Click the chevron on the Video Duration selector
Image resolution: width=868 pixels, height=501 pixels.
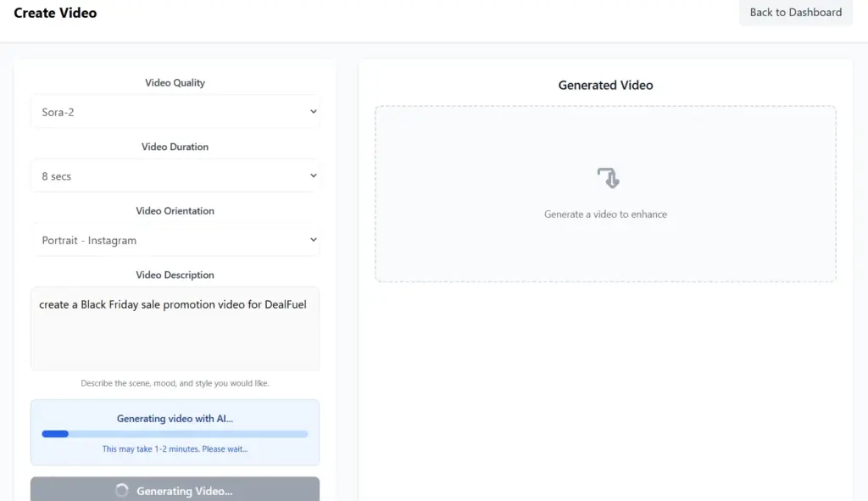(313, 175)
